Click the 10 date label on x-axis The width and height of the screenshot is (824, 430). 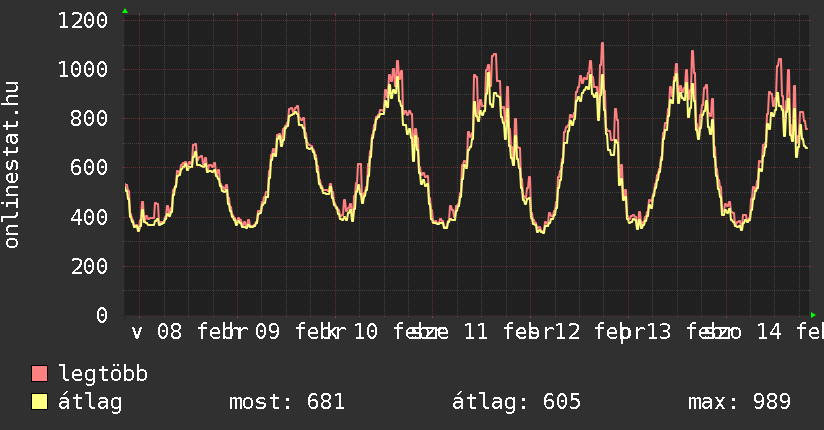[x=365, y=331]
